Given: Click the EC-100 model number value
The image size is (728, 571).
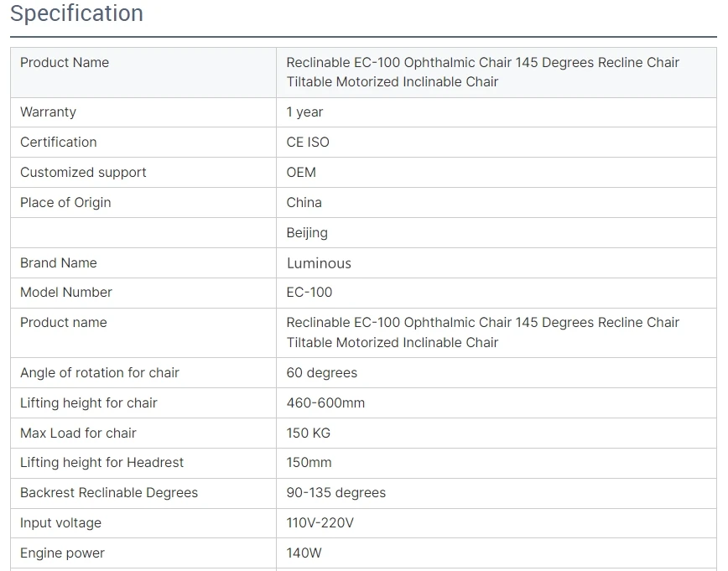Looking at the screenshot, I should pyautogui.click(x=309, y=293).
